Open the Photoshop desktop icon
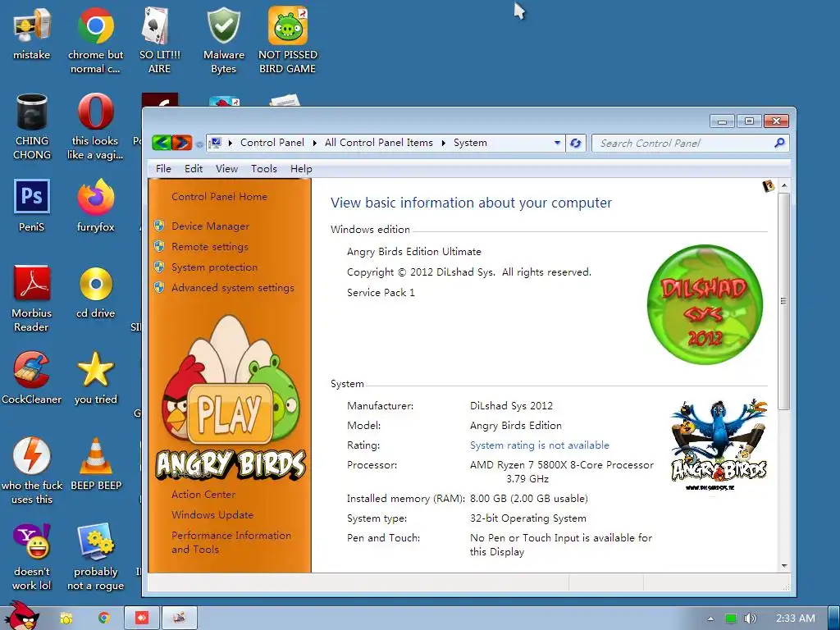 click(32, 205)
